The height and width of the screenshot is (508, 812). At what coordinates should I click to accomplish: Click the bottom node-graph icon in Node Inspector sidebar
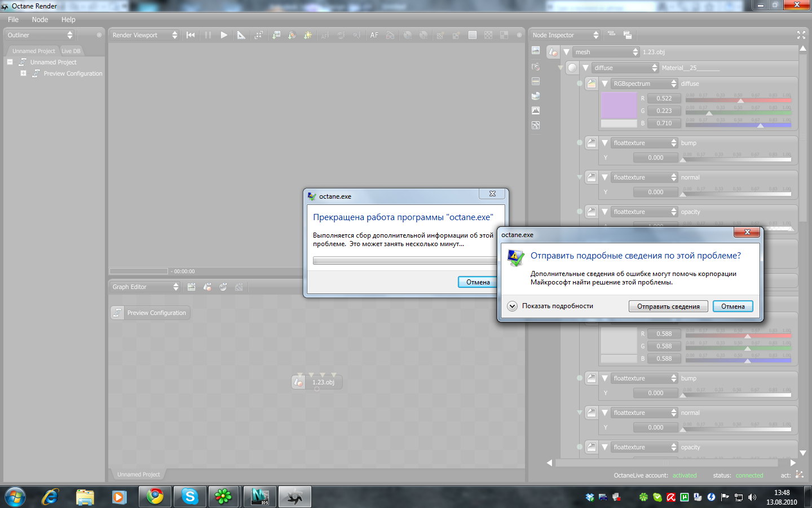(536, 125)
